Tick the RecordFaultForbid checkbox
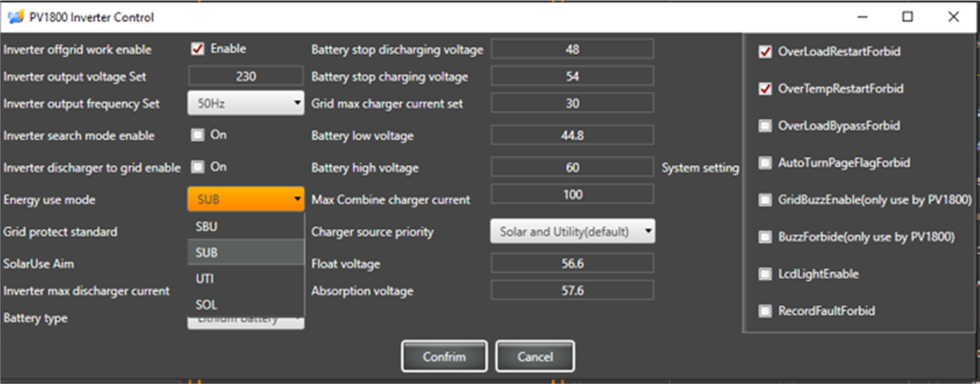The image size is (980, 384). point(765,311)
